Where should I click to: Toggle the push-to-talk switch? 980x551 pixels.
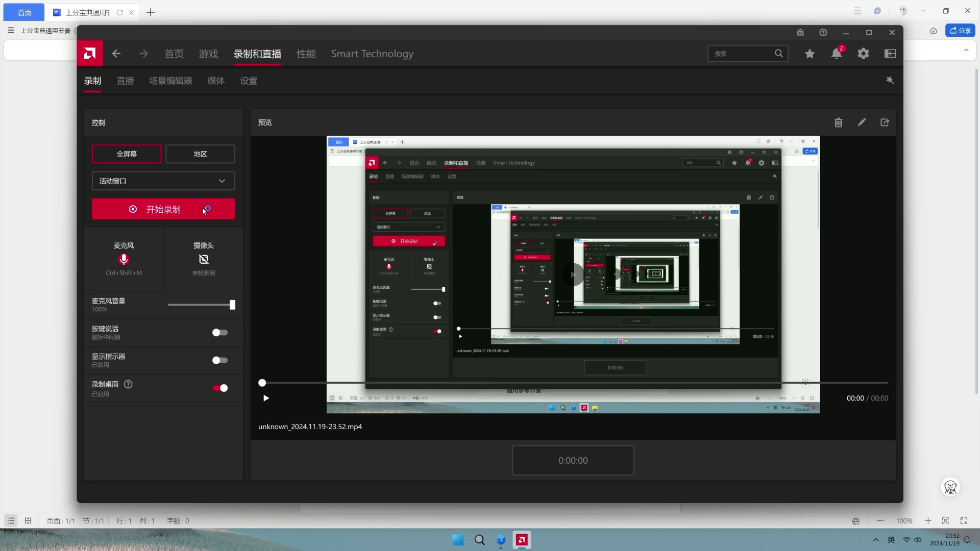tap(220, 333)
